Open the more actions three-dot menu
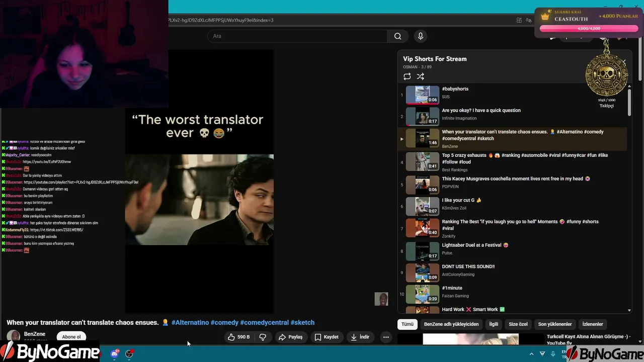The width and height of the screenshot is (644, 362). [x=386, y=337]
